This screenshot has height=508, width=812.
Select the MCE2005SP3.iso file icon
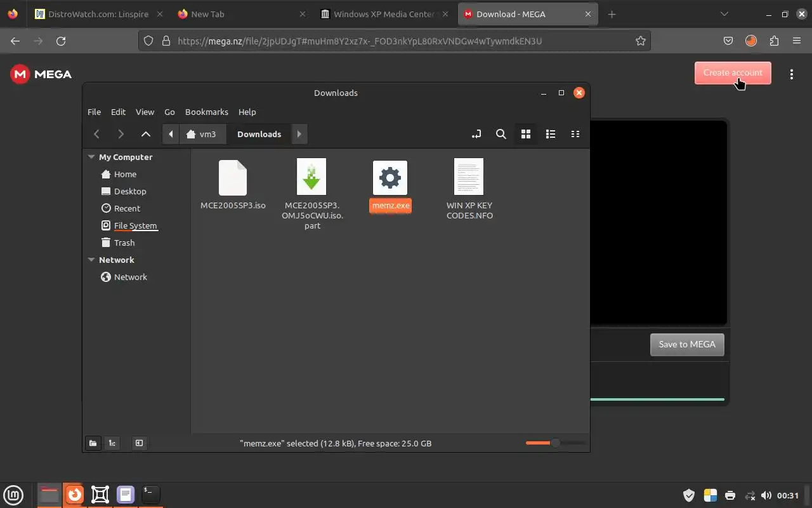[233, 177]
